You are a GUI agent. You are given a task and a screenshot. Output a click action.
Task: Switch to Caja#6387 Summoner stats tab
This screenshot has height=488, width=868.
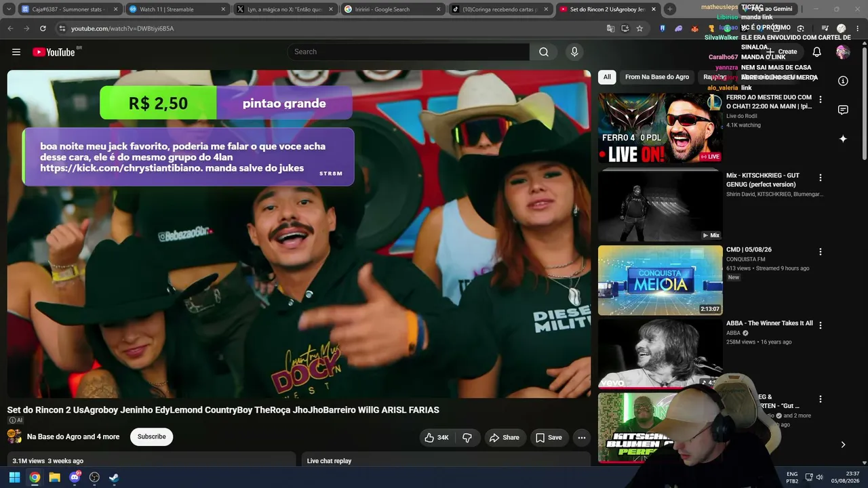70,9
